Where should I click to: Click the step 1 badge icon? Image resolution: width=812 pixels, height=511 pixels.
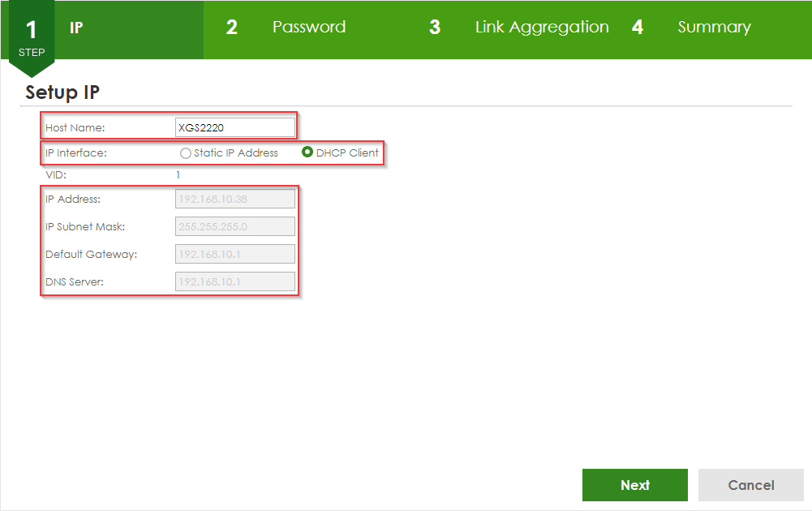coord(32,36)
